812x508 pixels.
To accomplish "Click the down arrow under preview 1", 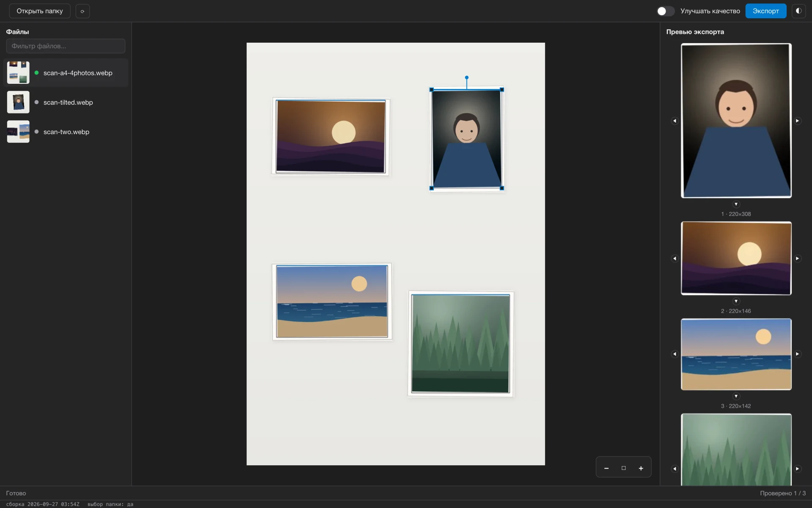I will 736,204.
